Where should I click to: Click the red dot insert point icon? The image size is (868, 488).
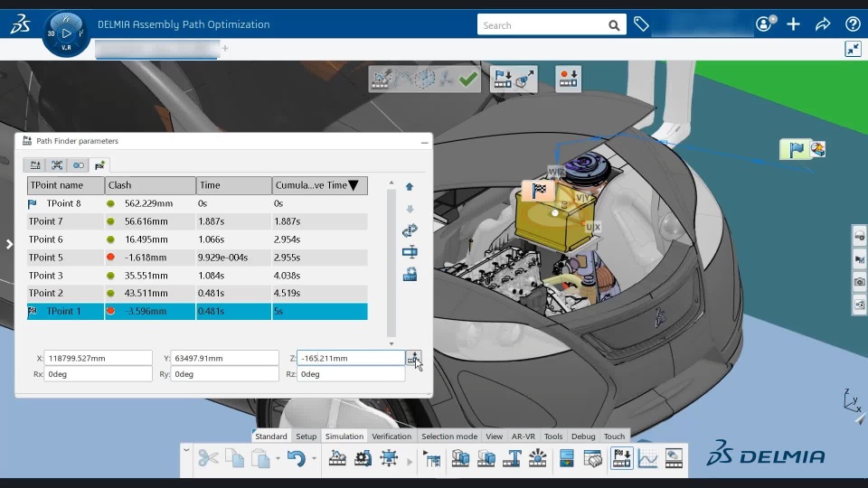(x=569, y=80)
